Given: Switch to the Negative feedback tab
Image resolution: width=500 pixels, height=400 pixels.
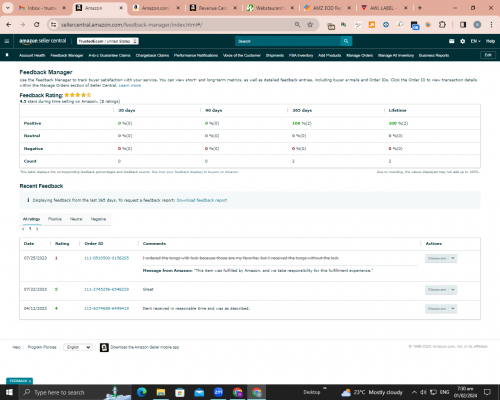Looking at the screenshot, I should 98,219.
